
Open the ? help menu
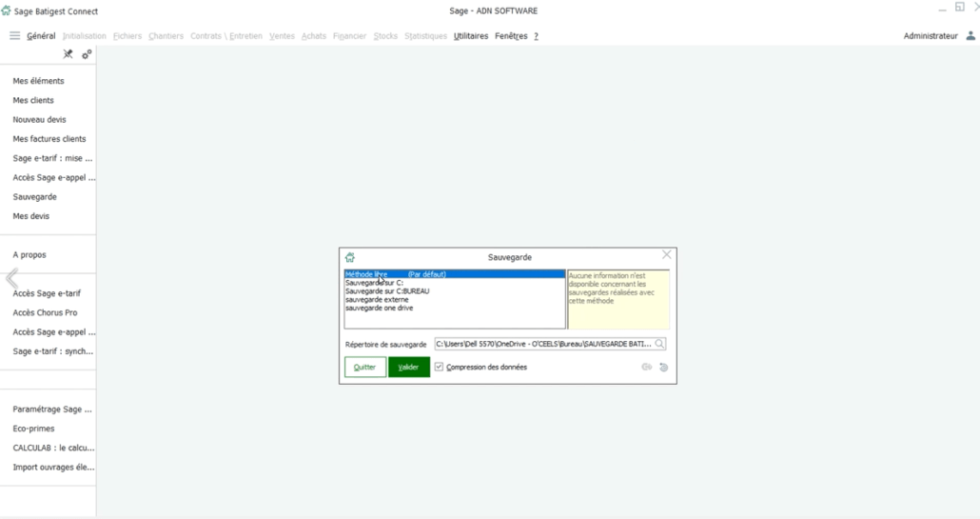point(536,35)
